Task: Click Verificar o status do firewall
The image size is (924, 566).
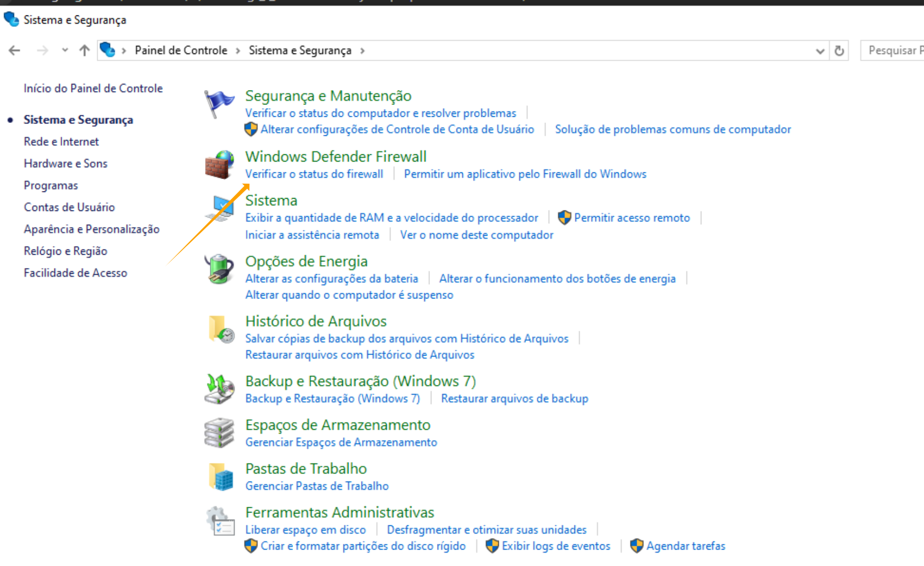Action: (314, 174)
